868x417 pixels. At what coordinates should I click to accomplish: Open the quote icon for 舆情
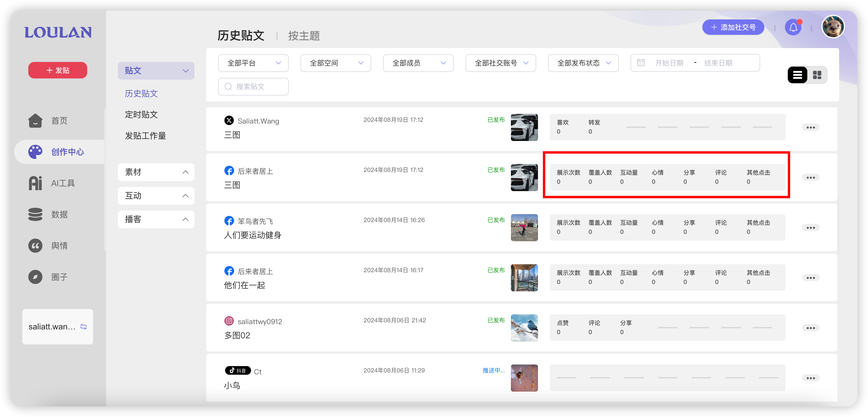tap(35, 246)
